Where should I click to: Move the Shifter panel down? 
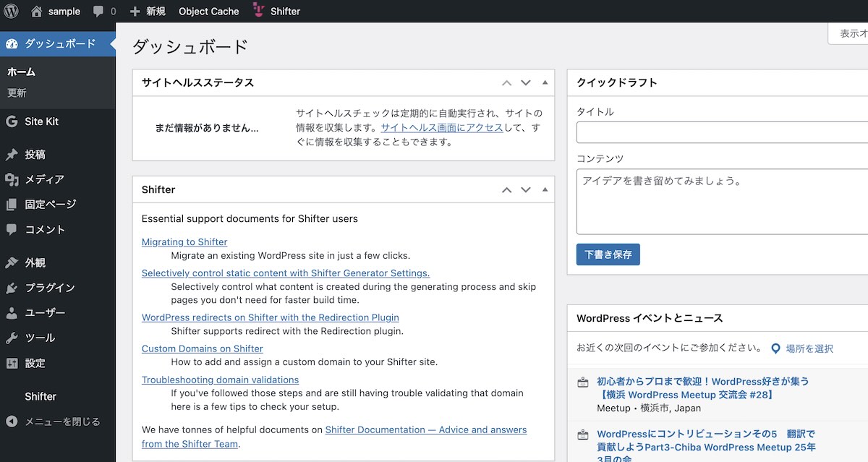pos(526,190)
